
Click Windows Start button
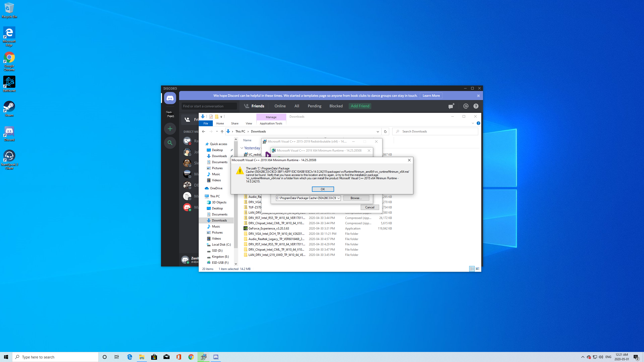pyautogui.click(x=6, y=357)
